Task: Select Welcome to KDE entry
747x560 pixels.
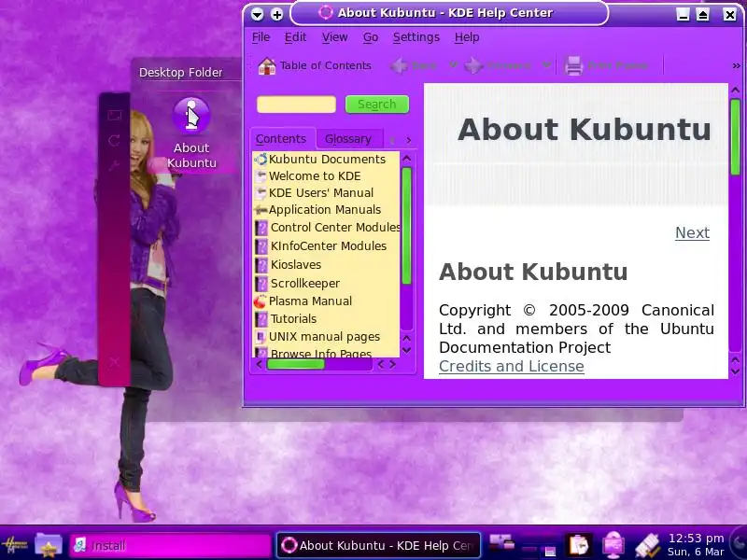Action: click(x=315, y=175)
